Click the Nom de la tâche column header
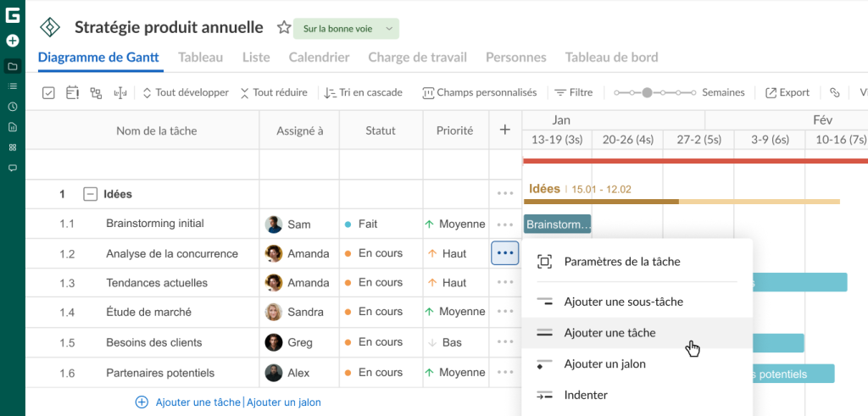Image resolution: width=868 pixels, height=416 pixels. [x=157, y=130]
